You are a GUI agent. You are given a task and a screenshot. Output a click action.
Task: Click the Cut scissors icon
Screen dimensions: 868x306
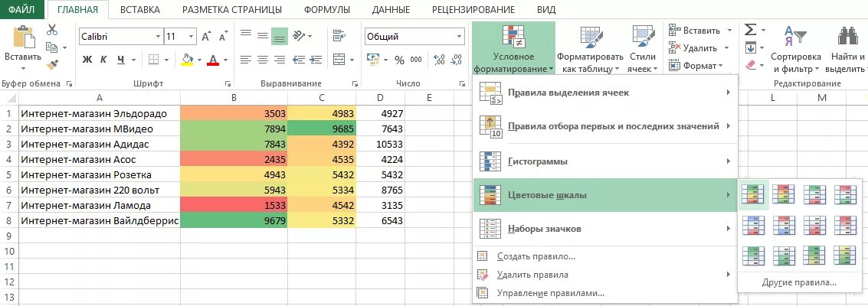pyautogui.click(x=53, y=30)
